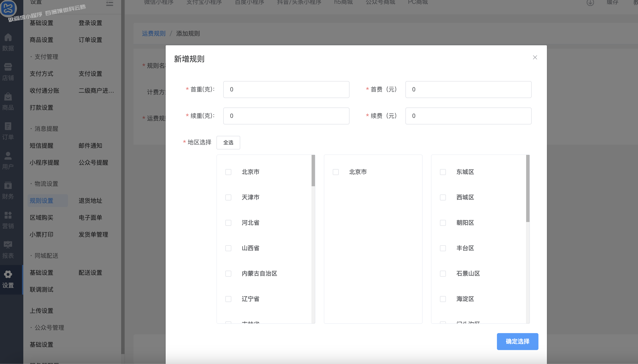638x364 pixels.
Task: Click the 确定选择 button
Action: pyautogui.click(x=517, y=342)
